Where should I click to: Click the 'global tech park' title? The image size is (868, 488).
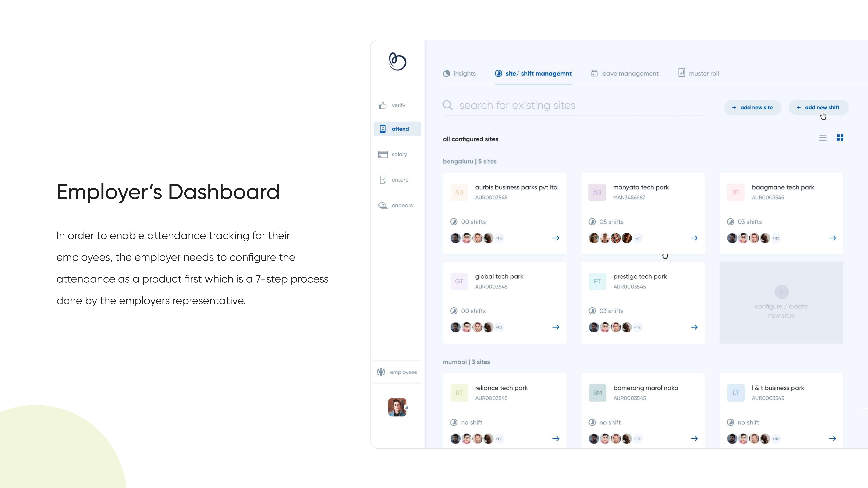[x=499, y=277]
